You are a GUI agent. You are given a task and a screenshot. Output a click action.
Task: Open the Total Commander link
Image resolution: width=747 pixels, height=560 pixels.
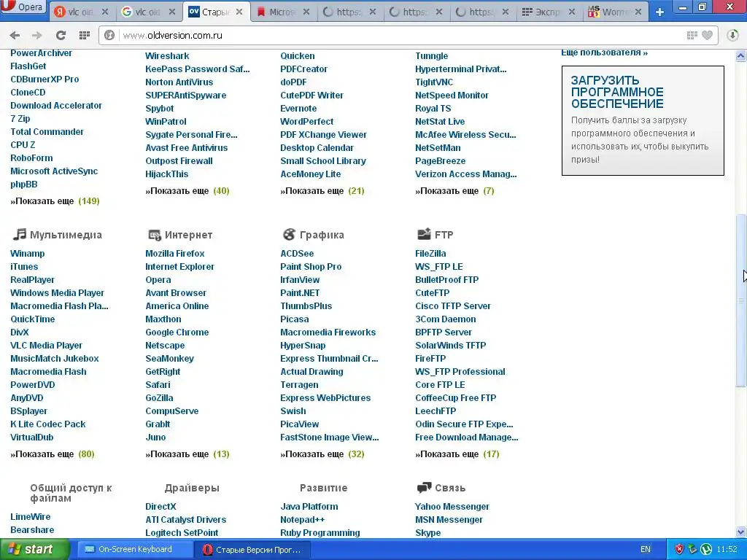point(47,132)
